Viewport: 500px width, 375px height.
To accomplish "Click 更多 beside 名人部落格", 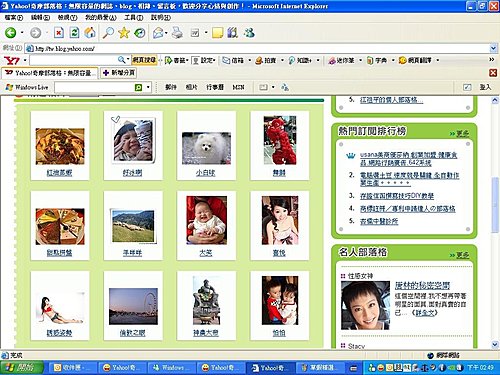I will (462, 255).
